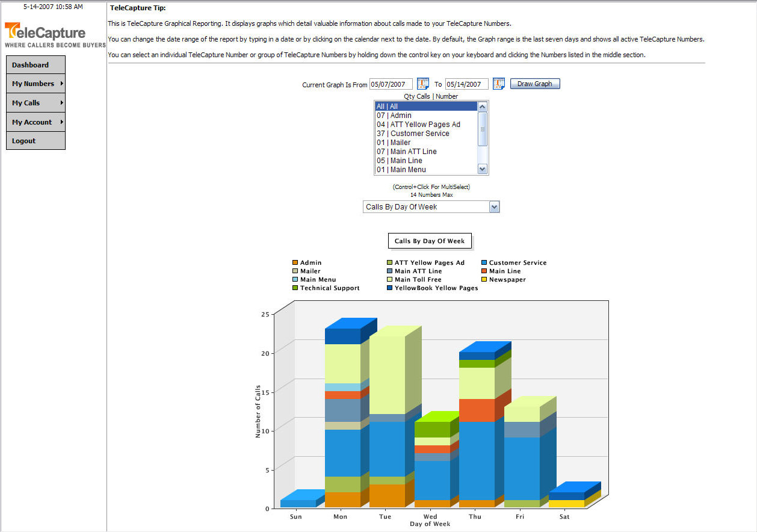Expand the My Account submenu arrow
Viewport: 757px width, 532px height.
tap(61, 122)
